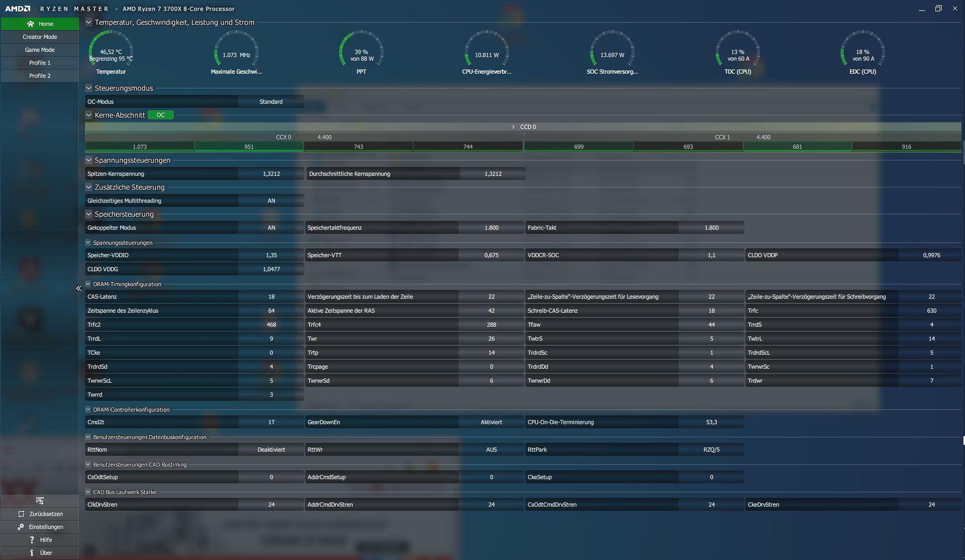Click the Hilfe question mark icon
The height and width of the screenshot is (560, 965).
click(x=32, y=540)
